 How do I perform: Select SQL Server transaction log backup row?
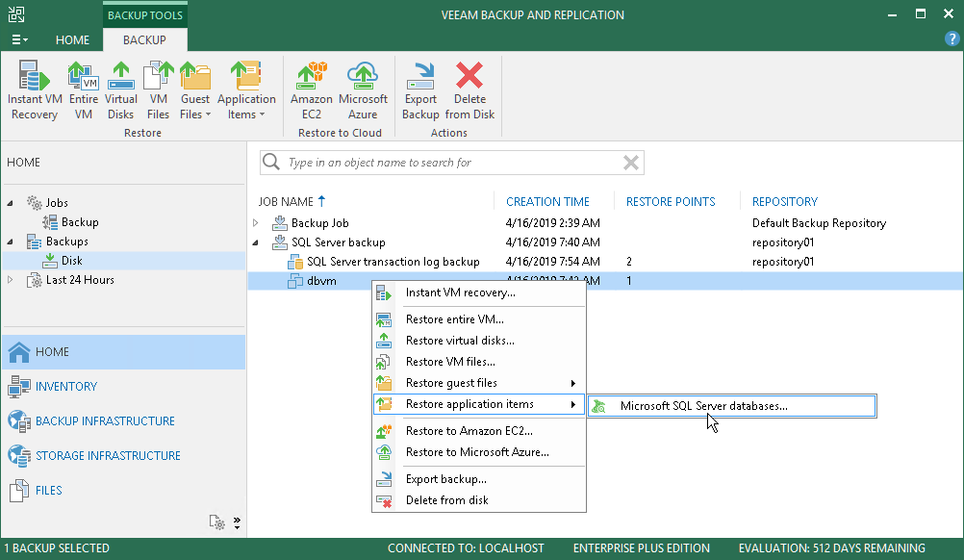point(605,262)
